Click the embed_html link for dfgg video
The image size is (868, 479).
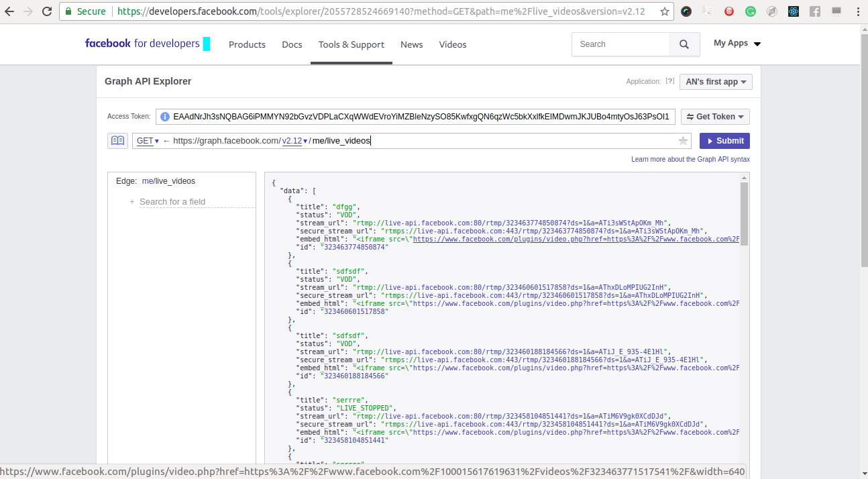tap(576, 239)
